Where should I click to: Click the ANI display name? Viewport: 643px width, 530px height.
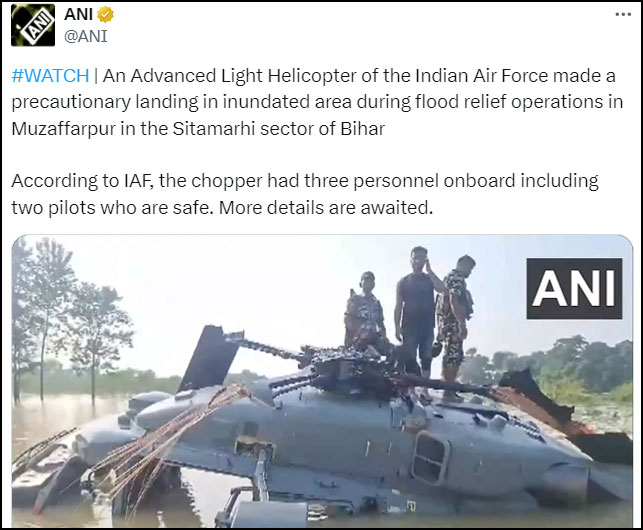click(78, 14)
